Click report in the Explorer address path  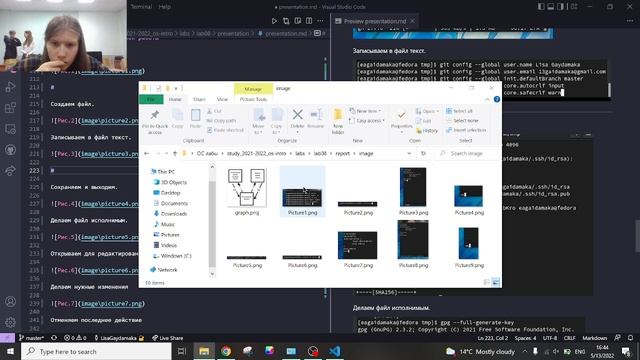point(342,153)
